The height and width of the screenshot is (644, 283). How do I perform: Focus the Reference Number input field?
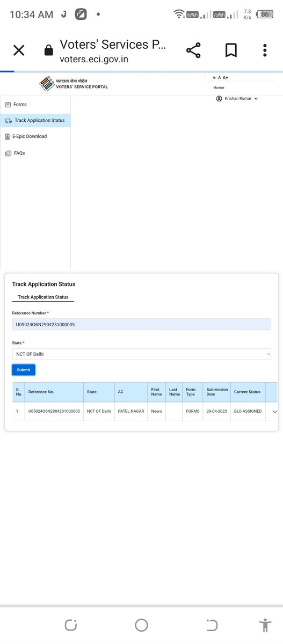point(141,324)
